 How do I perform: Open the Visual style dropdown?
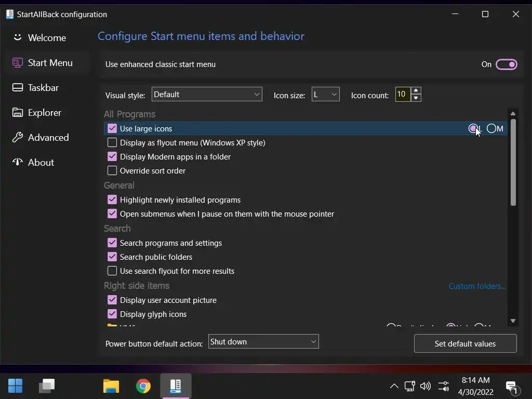[x=207, y=94]
